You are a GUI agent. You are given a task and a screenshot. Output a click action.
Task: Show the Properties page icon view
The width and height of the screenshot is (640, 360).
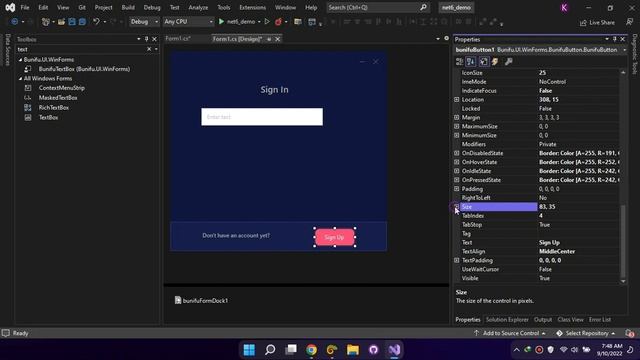pyautogui.click(x=483, y=62)
